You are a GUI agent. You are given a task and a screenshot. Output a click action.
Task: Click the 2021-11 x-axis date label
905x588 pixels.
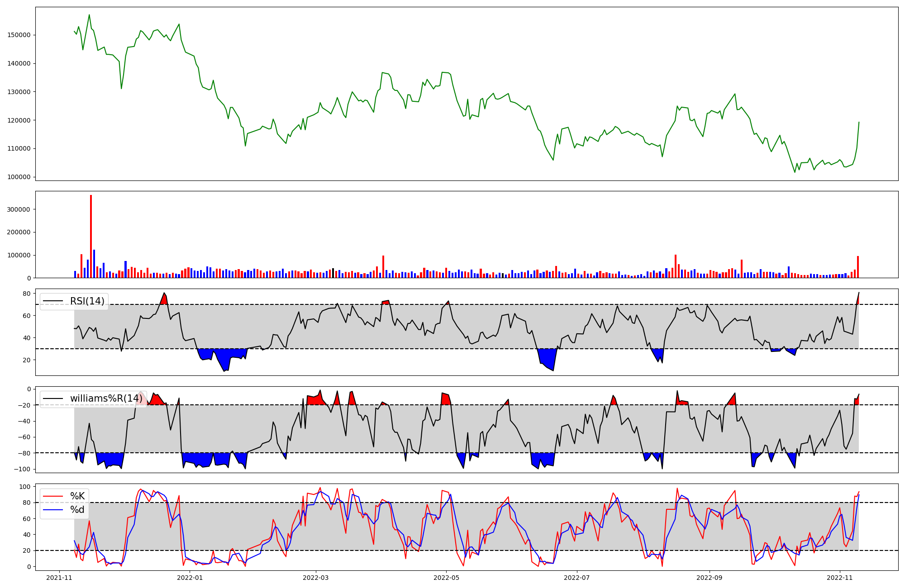(x=59, y=578)
